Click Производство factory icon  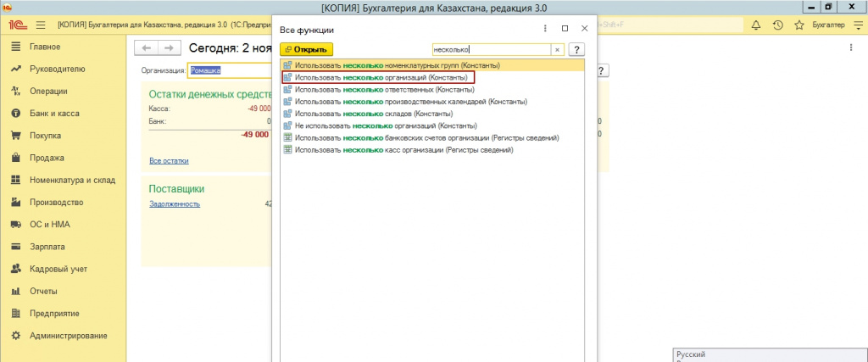pyautogui.click(x=16, y=202)
